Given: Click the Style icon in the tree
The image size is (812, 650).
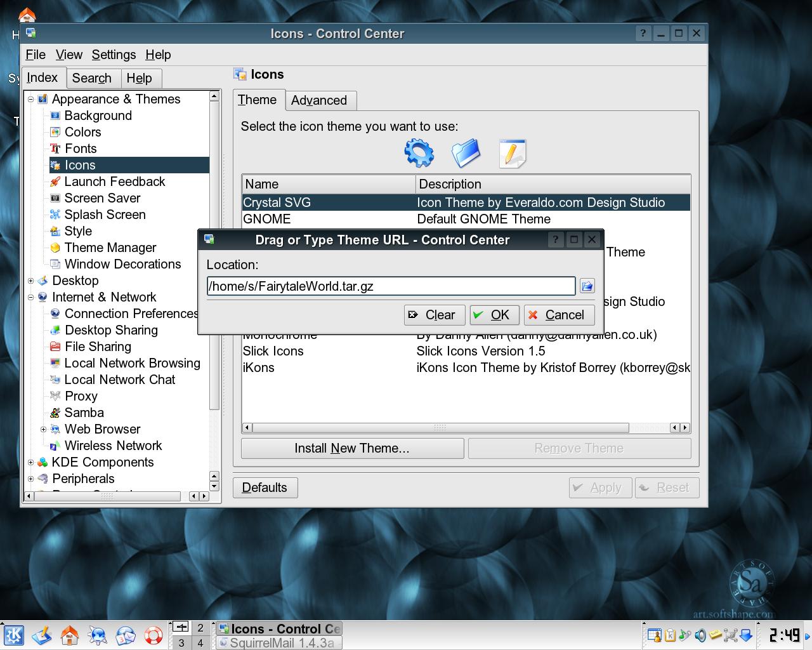Looking at the screenshot, I should coord(55,231).
